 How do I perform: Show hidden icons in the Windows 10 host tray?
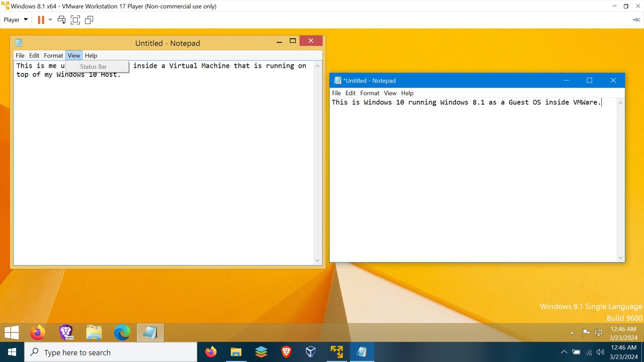click(x=564, y=352)
